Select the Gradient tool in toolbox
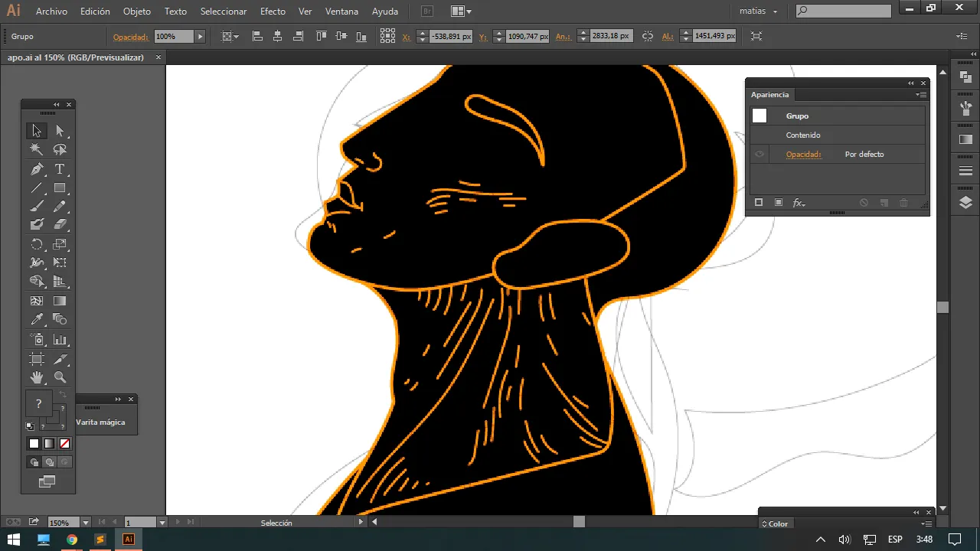Screen dimensions: 980x551 point(60,302)
